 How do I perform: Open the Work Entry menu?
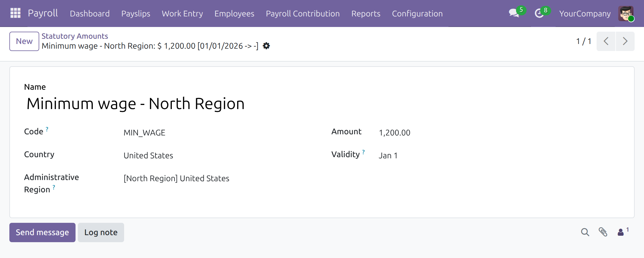coord(182,13)
